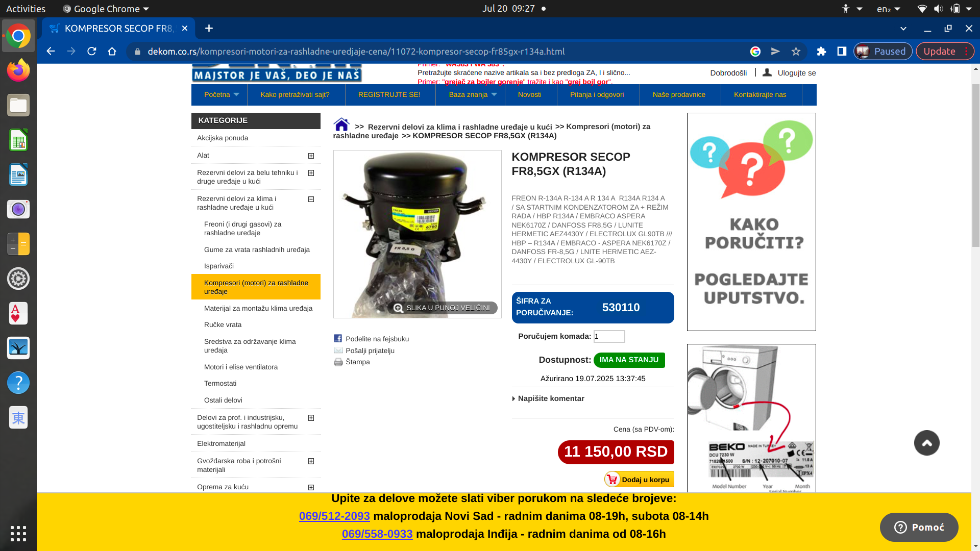Open Chrome extensions puzzle icon
980x551 pixels.
(x=821, y=52)
